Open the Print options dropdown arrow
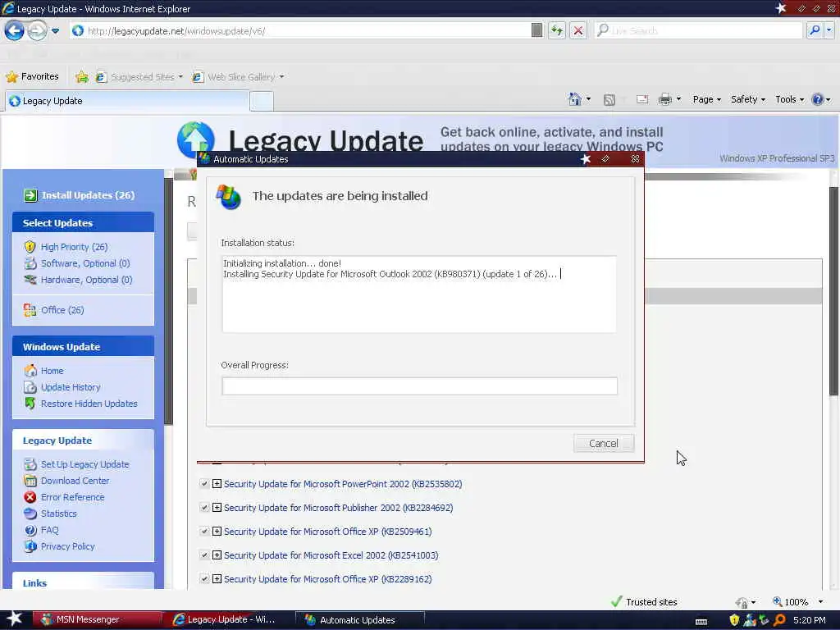840x630 pixels. pos(678,99)
